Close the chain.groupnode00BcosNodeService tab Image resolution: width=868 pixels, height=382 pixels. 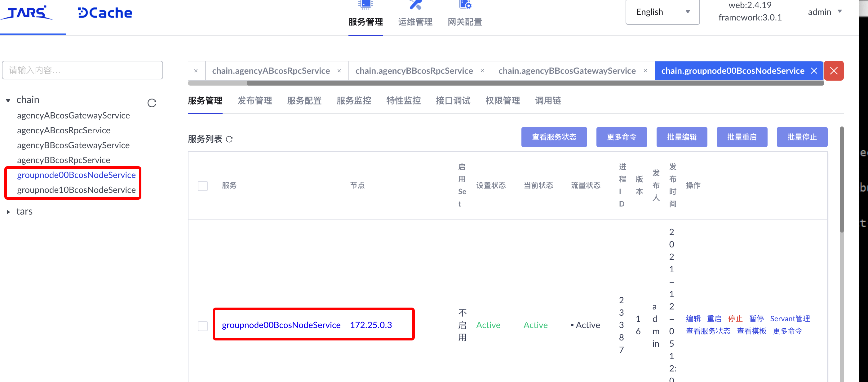814,71
